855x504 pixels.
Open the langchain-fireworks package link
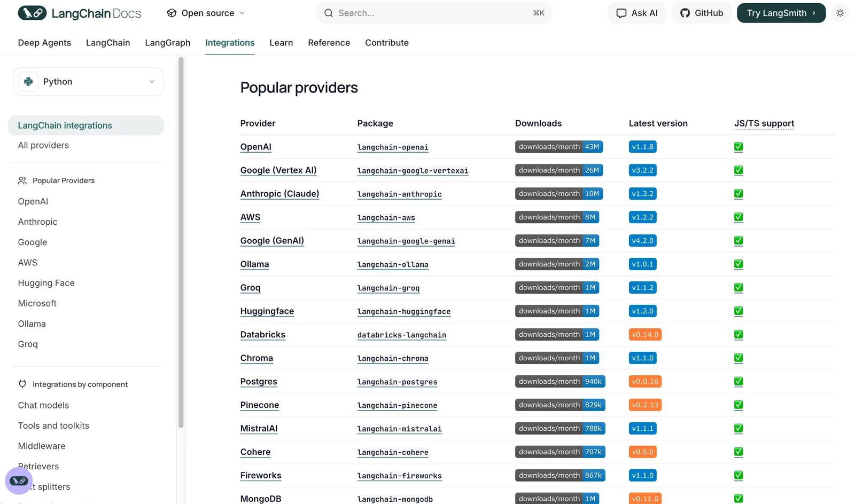[400, 476]
